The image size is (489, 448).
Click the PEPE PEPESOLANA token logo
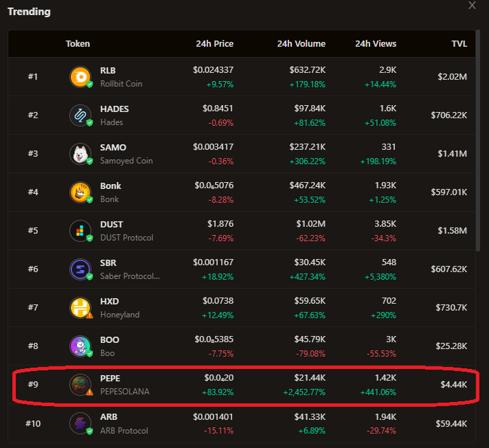(80, 384)
